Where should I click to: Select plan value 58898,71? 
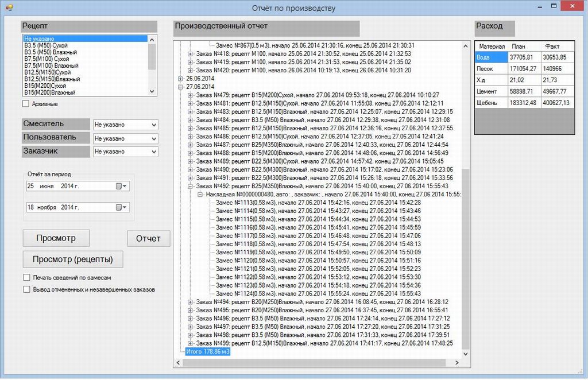coord(525,91)
